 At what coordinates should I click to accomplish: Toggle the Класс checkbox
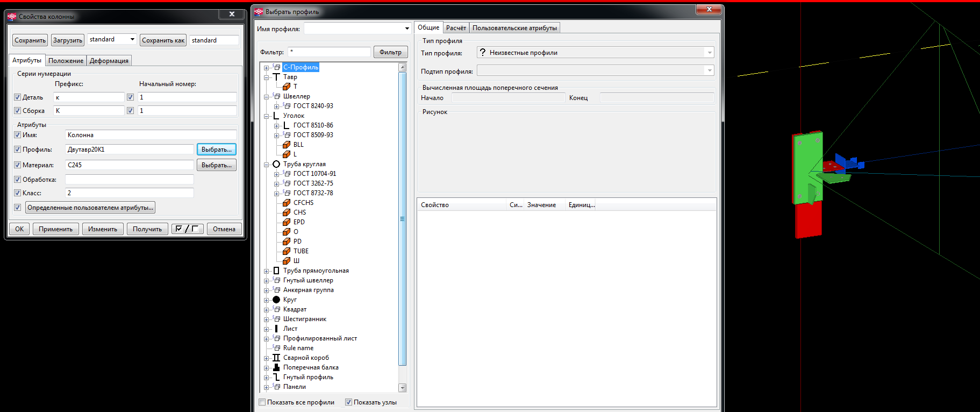18,193
